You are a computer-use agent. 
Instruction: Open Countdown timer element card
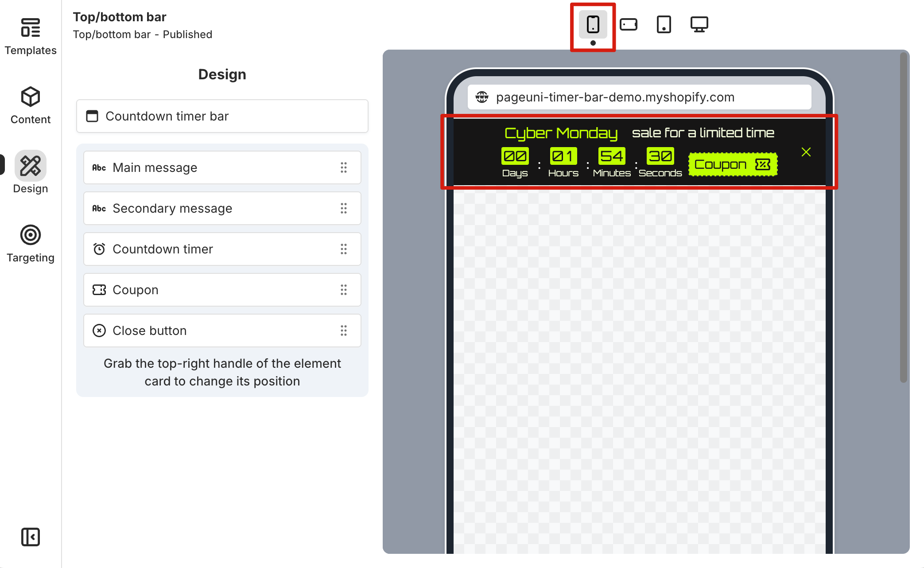[x=222, y=249]
